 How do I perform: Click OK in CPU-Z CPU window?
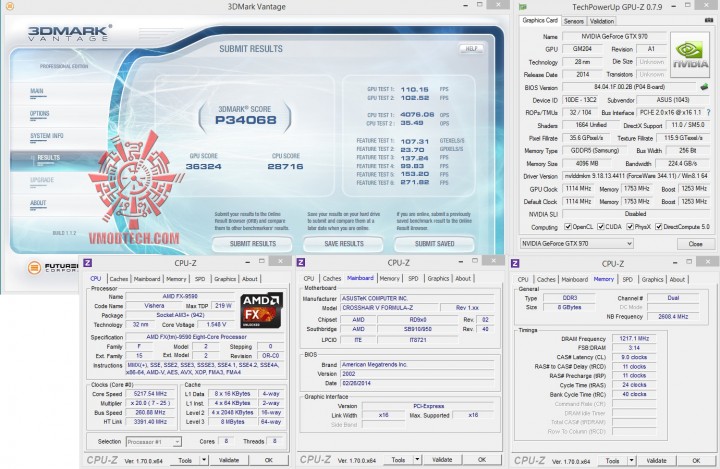269,460
